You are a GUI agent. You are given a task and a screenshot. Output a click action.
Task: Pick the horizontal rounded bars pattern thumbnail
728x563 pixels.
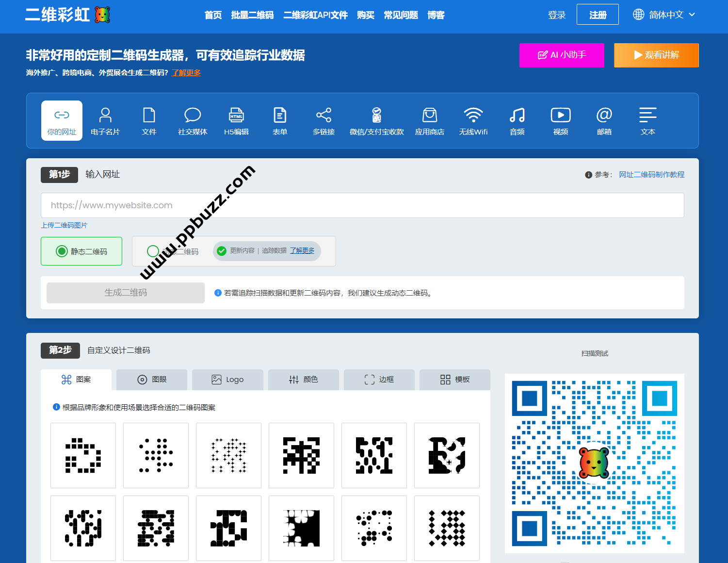click(156, 528)
